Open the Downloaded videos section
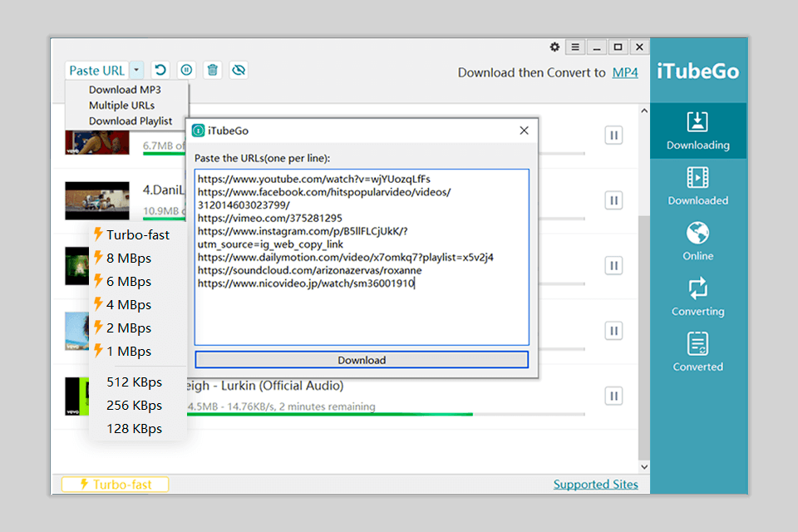The height and width of the screenshot is (532, 798). [x=697, y=186]
